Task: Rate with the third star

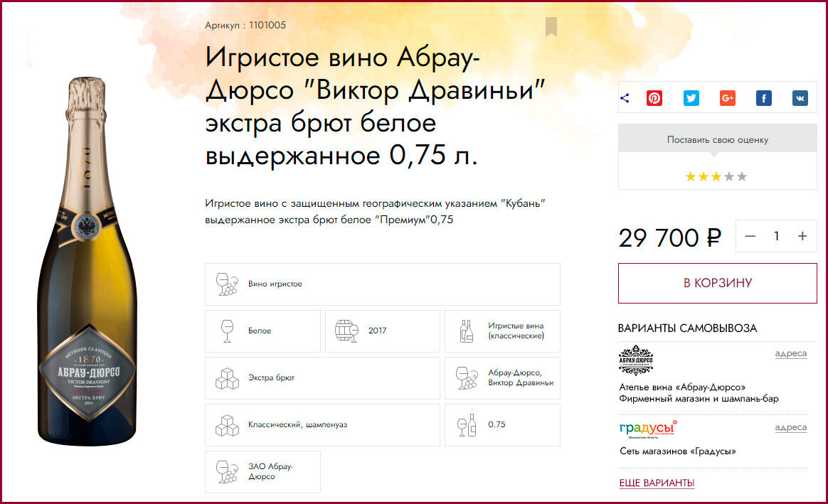Action: pos(716,177)
